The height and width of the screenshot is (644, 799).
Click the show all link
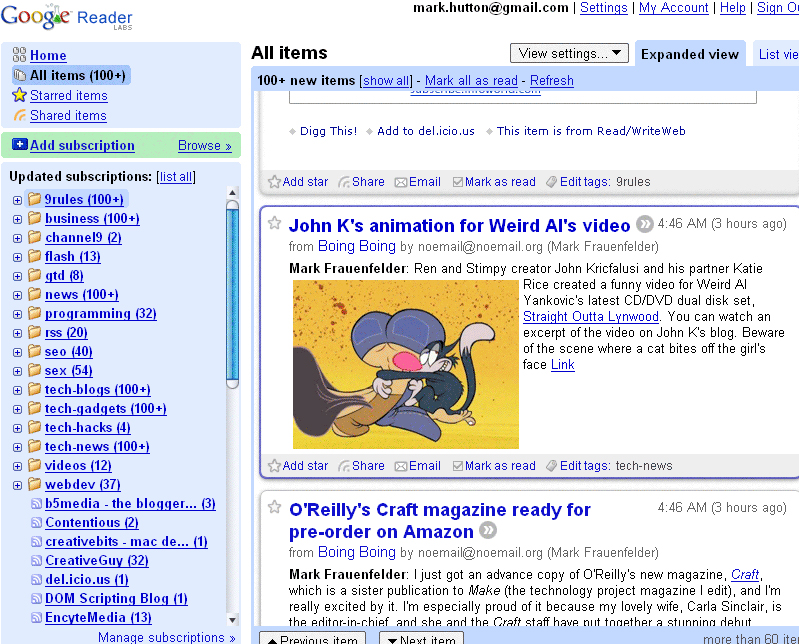[x=386, y=80]
